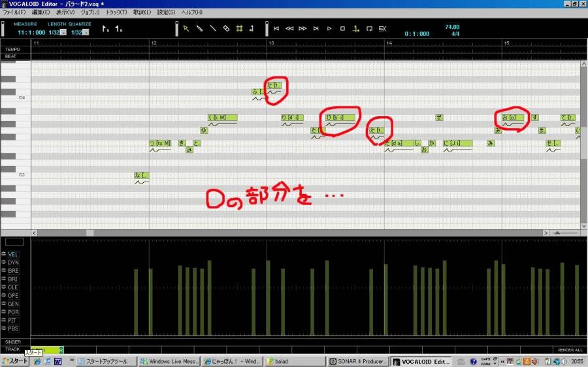Toggle loop repeat mode

(x=369, y=29)
